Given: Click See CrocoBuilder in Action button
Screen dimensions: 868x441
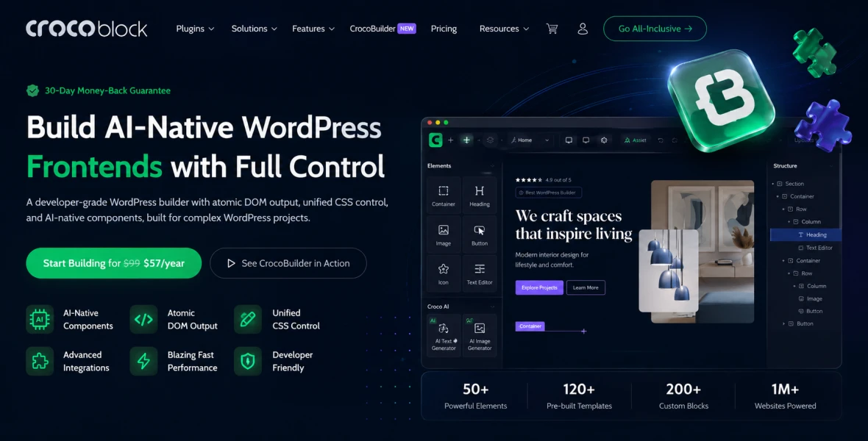Looking at the screenshot, I should 288,263.
